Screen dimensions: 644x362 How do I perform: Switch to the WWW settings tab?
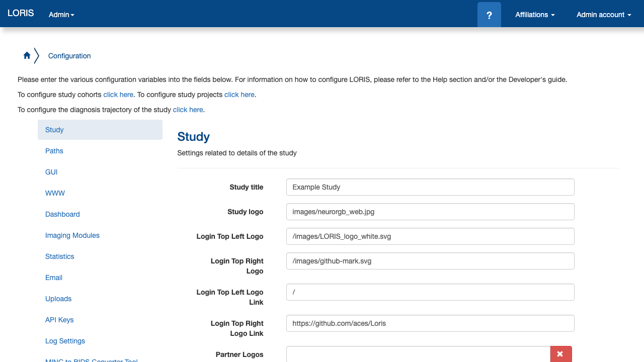pyautogui.click(x=100, y=193)
